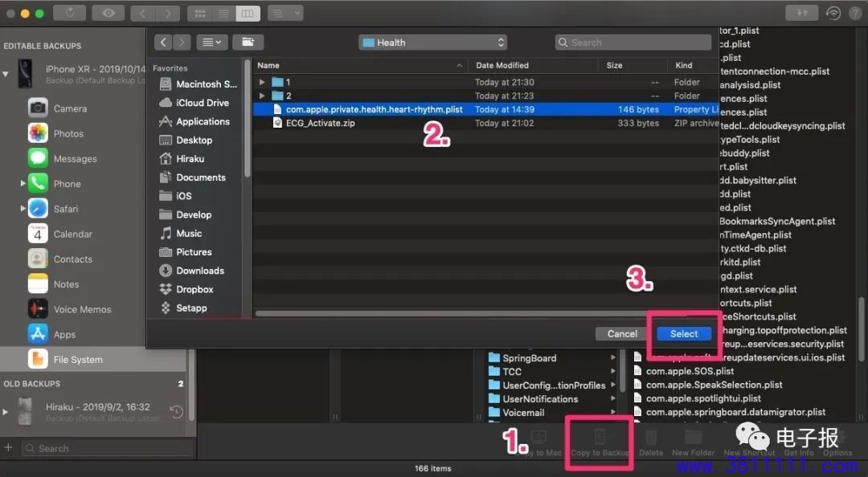Viewport: 868px width, 477px height.
Task: Expand folder 2 disclosure triangle
Action: tap(262, 96)
